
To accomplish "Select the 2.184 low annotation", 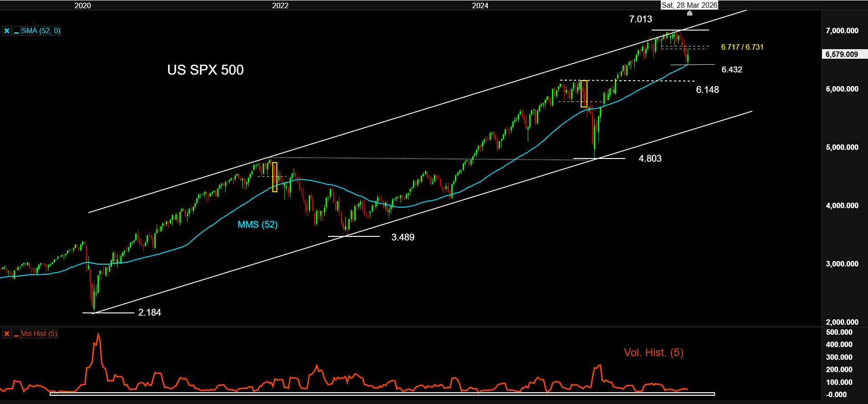I will pos(149,312).
